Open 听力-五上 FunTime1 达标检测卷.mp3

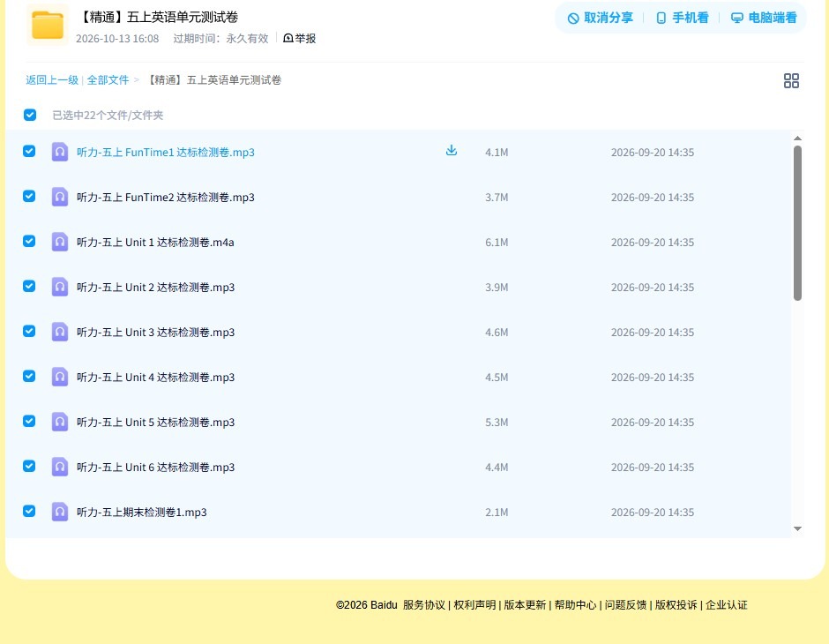pyautogui.click(x=166, y=153)
